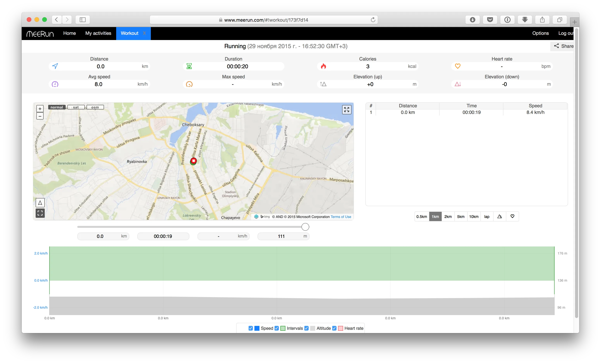The image size is (601, 364).
Task: Close the Workout tab with X
Action: tap(144, 33)
